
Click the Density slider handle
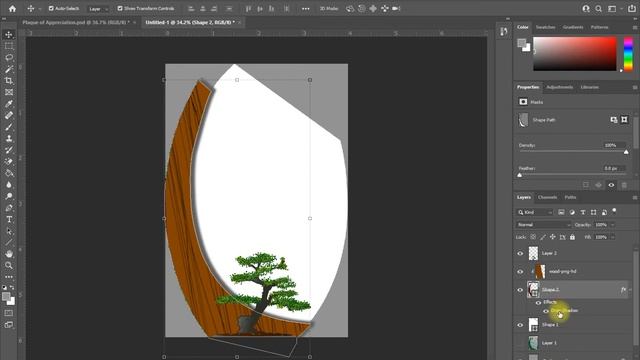pos(626,152)
